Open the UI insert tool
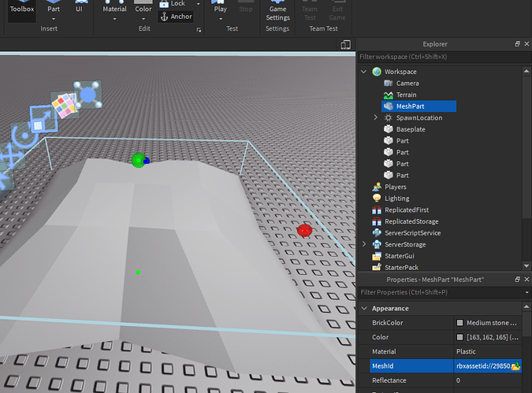Viewport: 532px width, 393px height. [79, 7]
